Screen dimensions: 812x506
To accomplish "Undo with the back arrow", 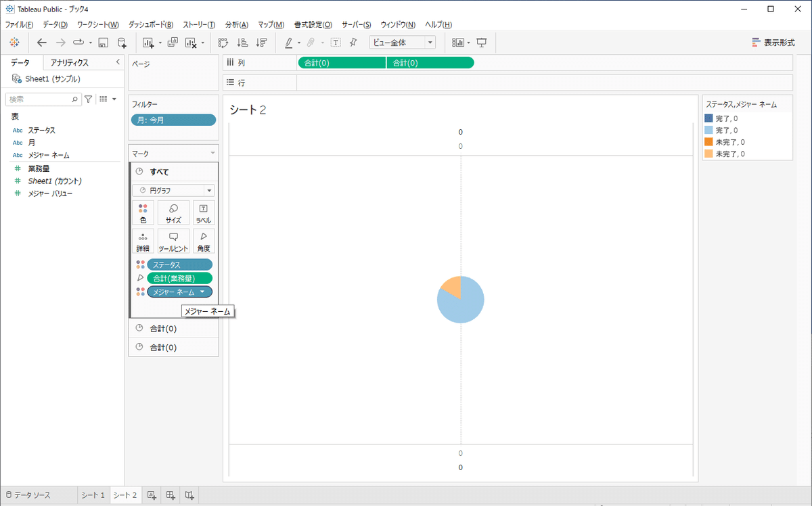I will click(42, 43).
